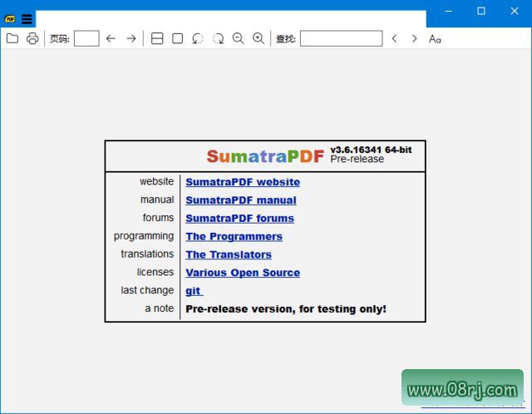Find previous match

coord(394,39)
